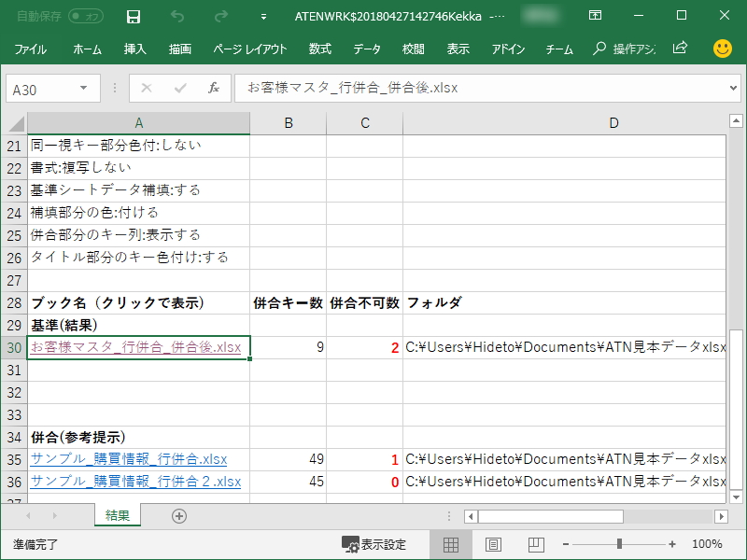This screenshot has width=747, height=560.
Task: Switch to the データ ribbon tab
Action: [365, 50]
